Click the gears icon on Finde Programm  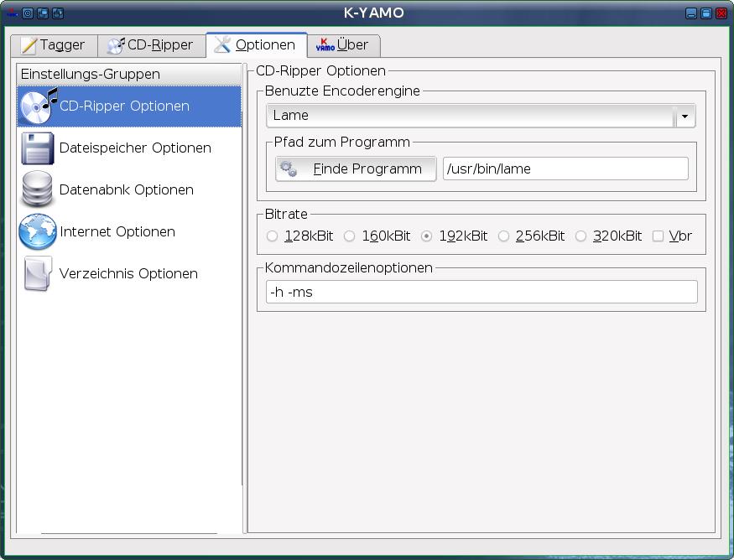click(289, 169)
